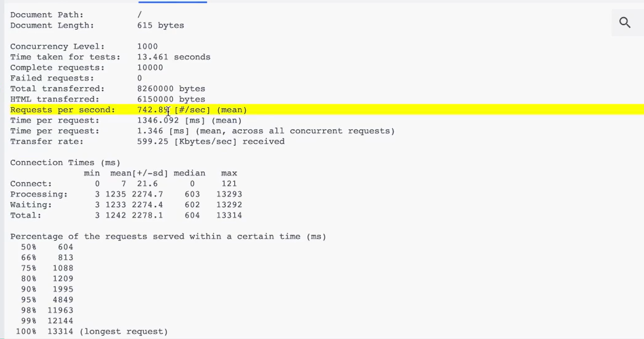Screen dimensions: 644x339
Task: Click the Processing row label
Action: [39, 194]
